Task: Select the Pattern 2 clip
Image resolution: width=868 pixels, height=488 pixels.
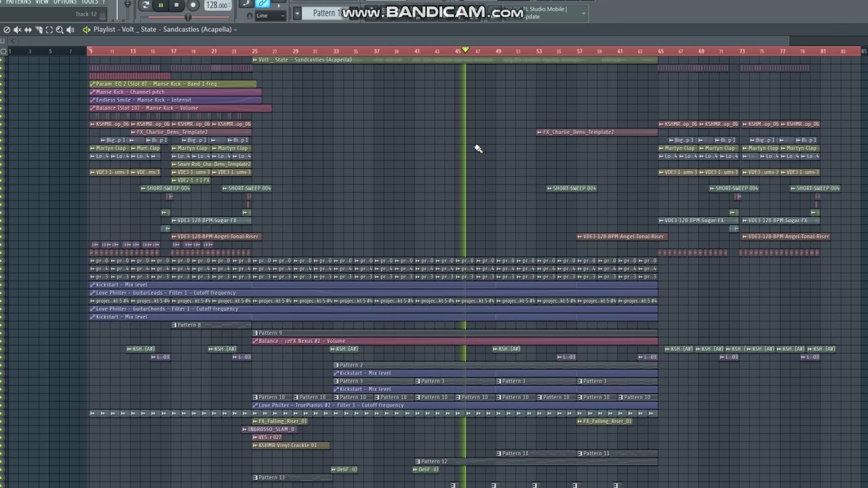Action: click(496, 365)
